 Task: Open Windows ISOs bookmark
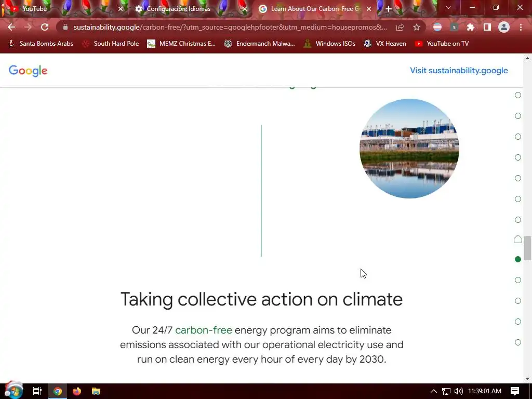(329, 44)
